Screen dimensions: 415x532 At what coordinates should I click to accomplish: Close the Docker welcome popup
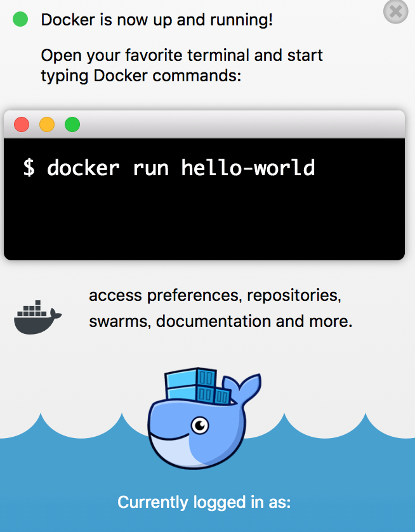pos(396,12)
